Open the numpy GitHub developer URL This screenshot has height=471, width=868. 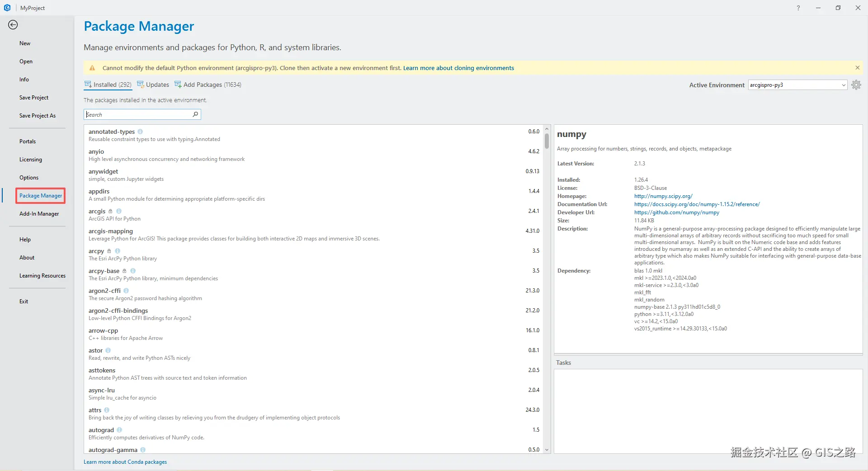pyautogui.click(x=676, y=212)
